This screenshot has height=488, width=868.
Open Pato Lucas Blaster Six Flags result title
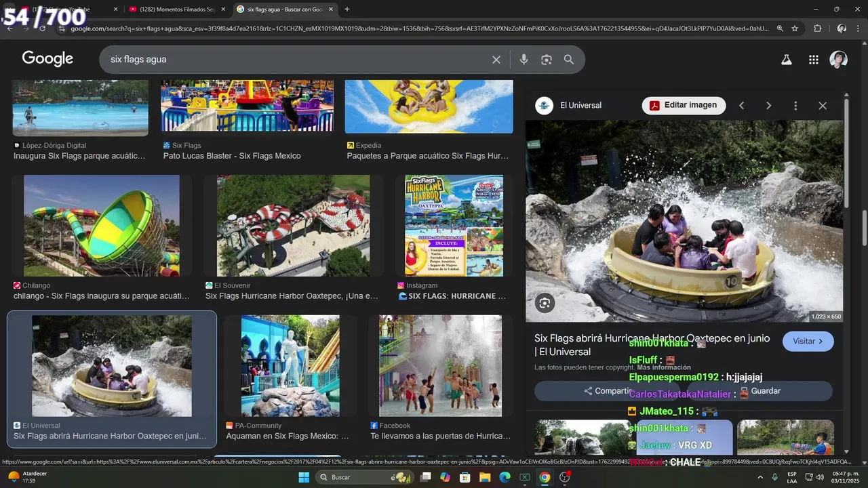click(232, 156)
